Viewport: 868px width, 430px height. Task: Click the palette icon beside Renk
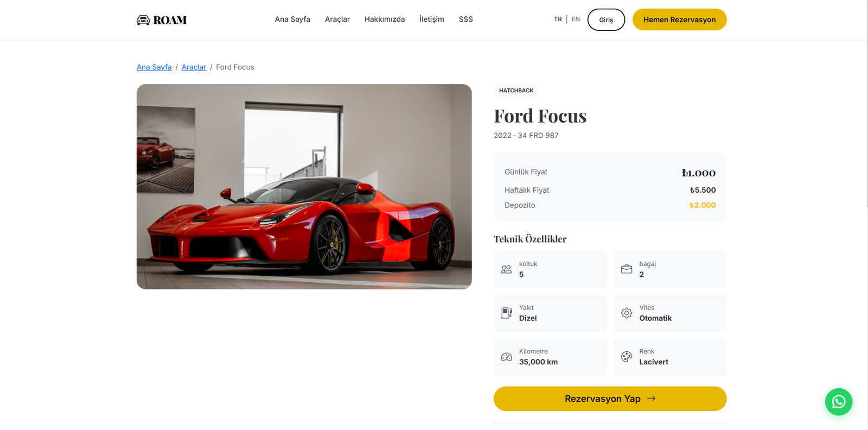627,357
